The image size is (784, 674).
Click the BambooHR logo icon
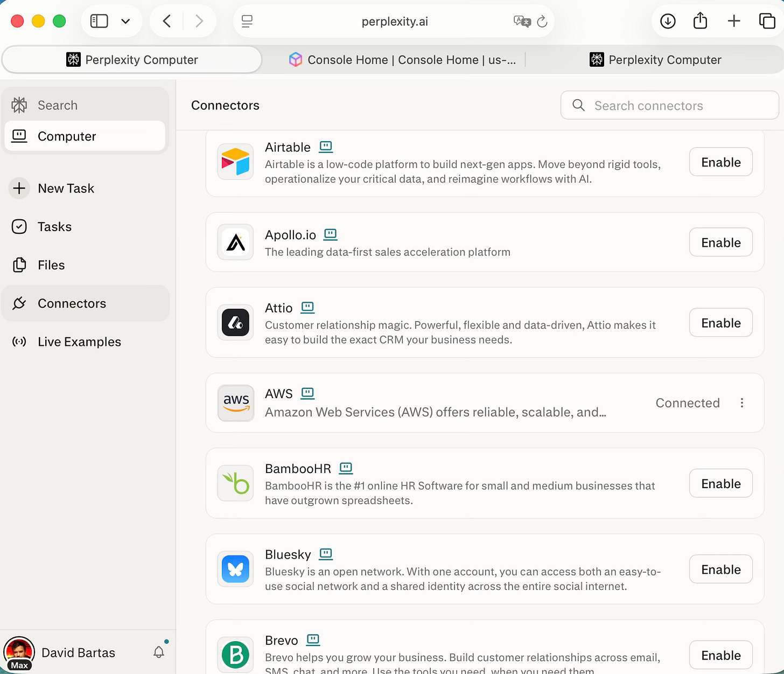point(236,483)
